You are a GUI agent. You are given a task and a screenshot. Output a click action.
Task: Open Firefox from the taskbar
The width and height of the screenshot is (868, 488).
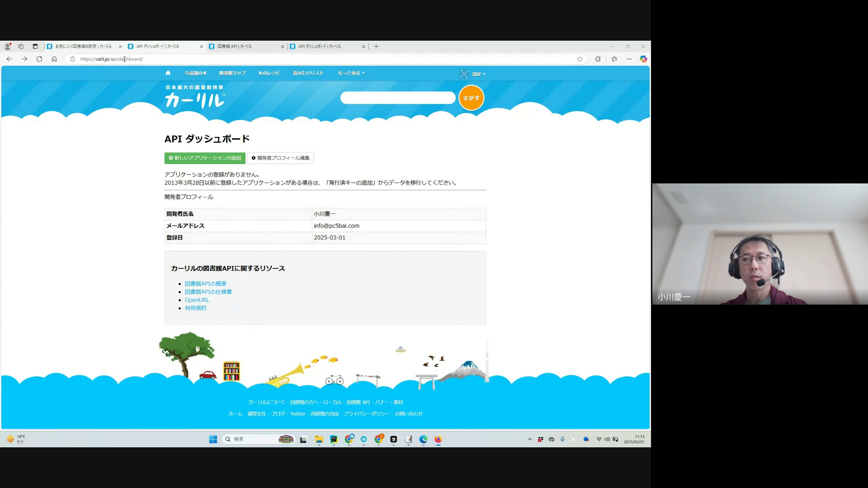[x=438, y=439]
